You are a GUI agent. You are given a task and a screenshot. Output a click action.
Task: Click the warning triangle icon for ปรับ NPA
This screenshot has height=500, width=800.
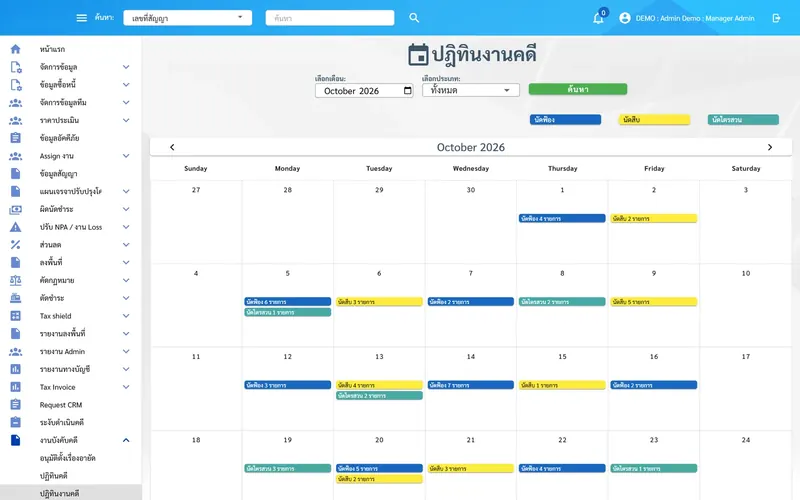pos(15,227)
